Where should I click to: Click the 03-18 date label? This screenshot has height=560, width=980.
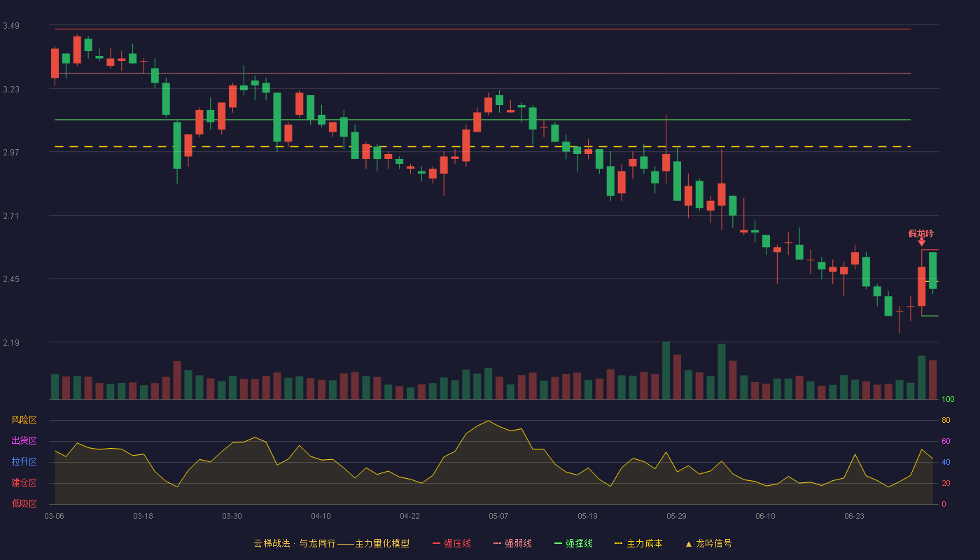point(143,516)
